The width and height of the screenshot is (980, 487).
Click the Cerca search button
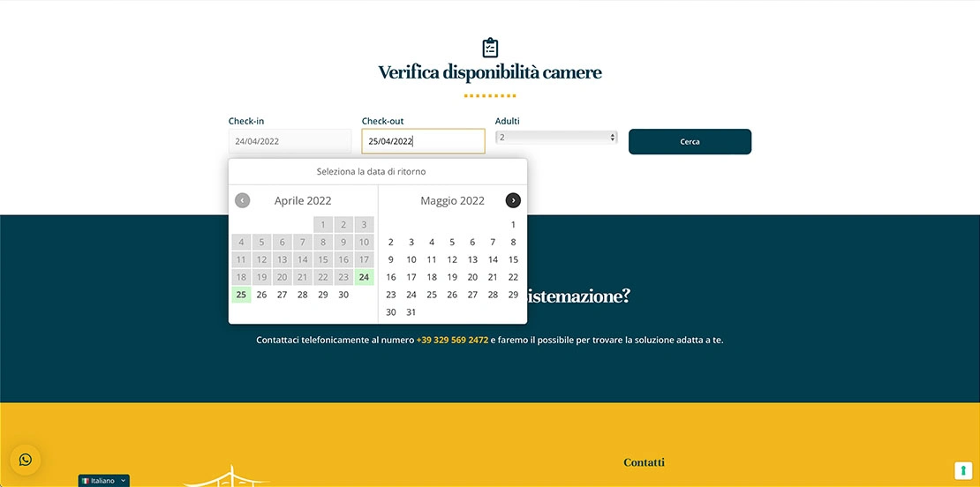pos(690,142)
